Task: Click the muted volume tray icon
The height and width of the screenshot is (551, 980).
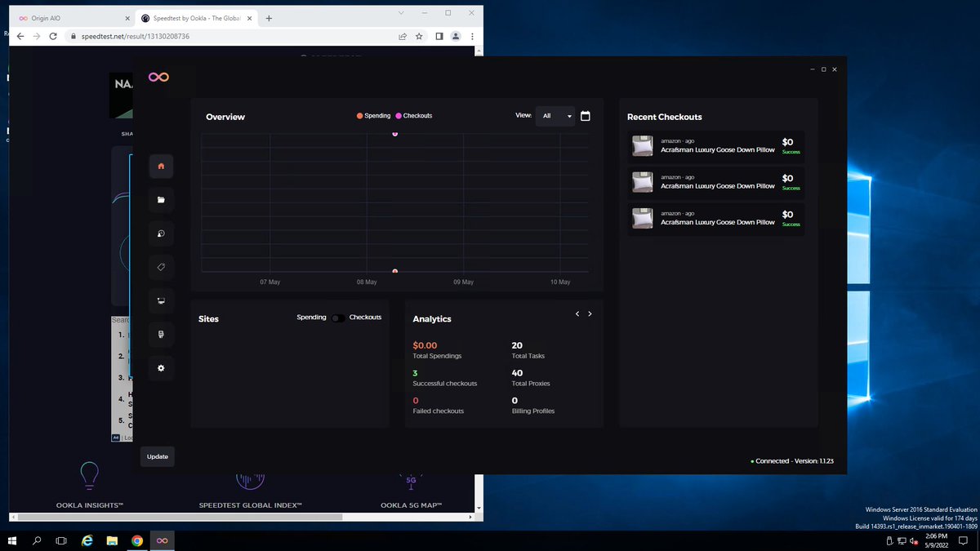Action: 915,540
